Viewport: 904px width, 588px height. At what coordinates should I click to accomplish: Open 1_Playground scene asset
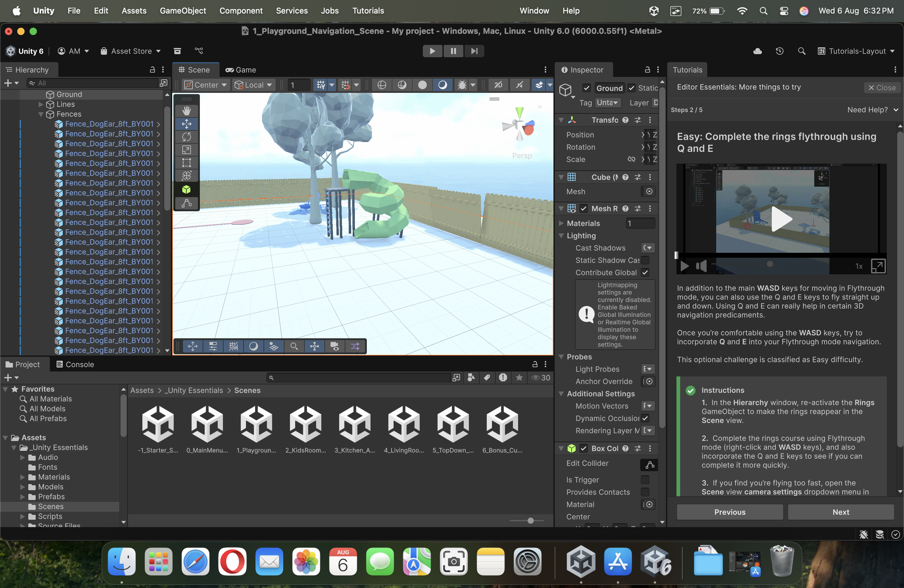pos(256,430)
